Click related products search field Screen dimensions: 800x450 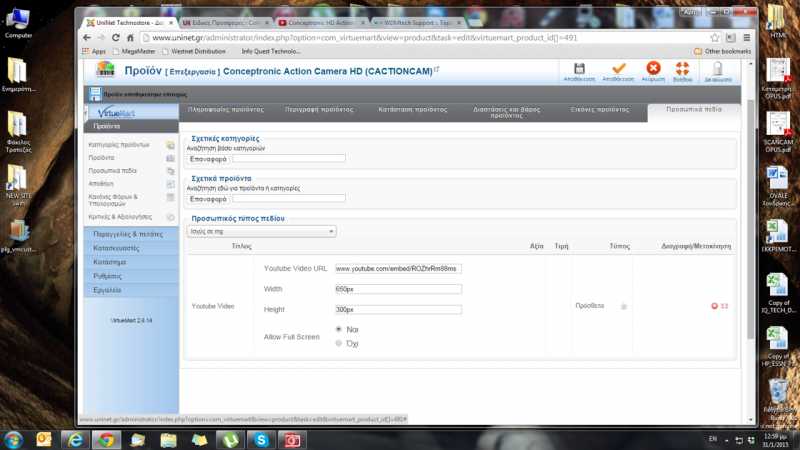pos(289,198)
